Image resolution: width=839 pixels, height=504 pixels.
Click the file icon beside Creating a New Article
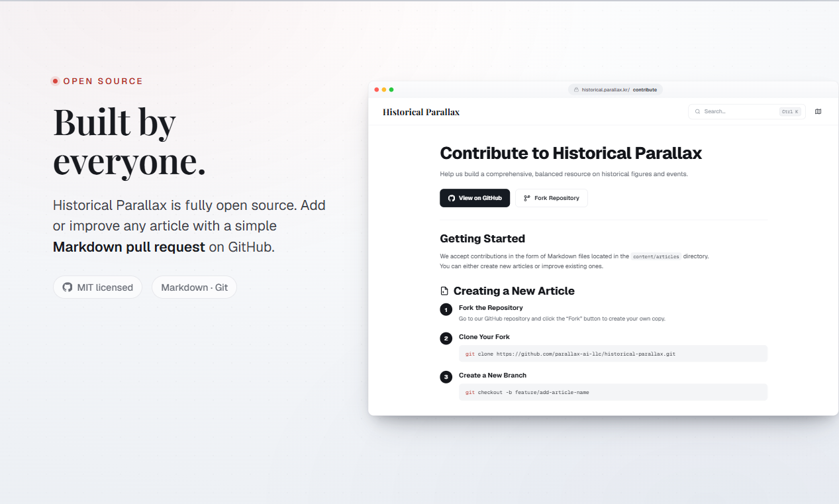444,291
